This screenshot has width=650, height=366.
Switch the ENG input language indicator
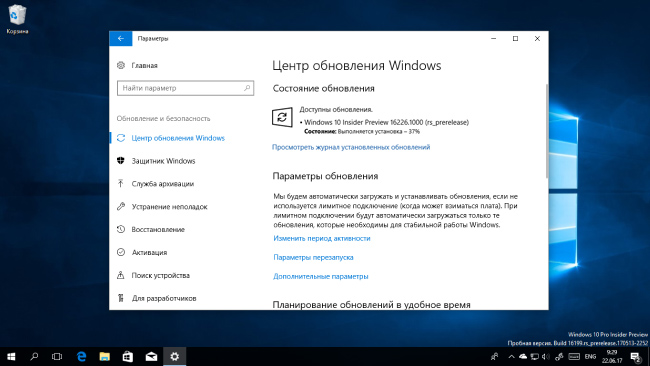[x=590, y=356]
